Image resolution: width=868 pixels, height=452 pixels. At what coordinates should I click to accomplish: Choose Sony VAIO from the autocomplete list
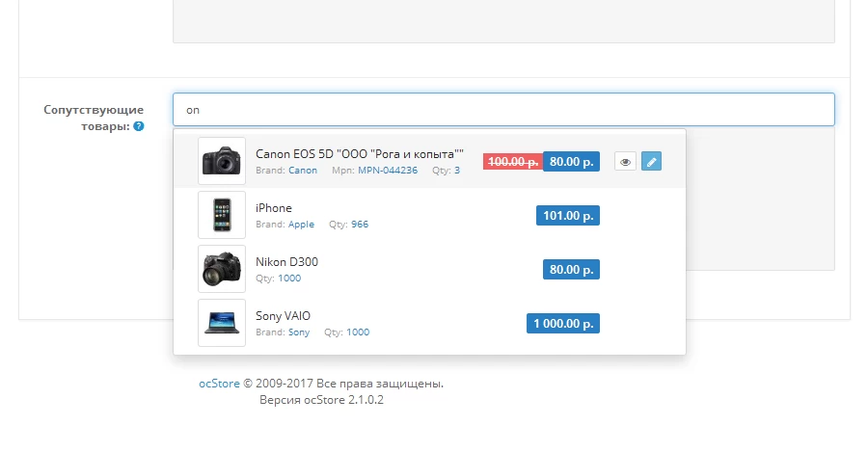pyautogui.click(x=283, y=316)
